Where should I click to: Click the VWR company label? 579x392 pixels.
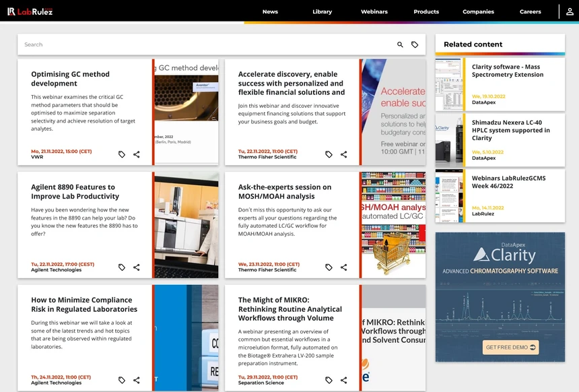pos(37,157)
